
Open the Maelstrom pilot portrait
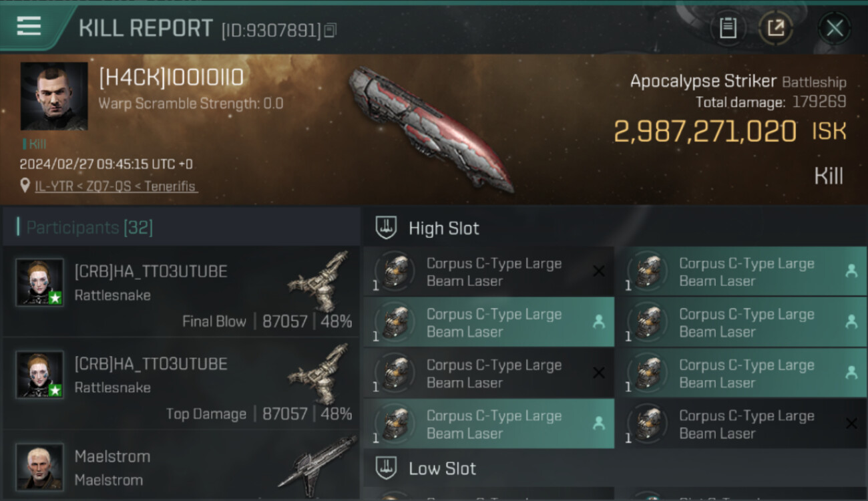click(x=40, y=466)
